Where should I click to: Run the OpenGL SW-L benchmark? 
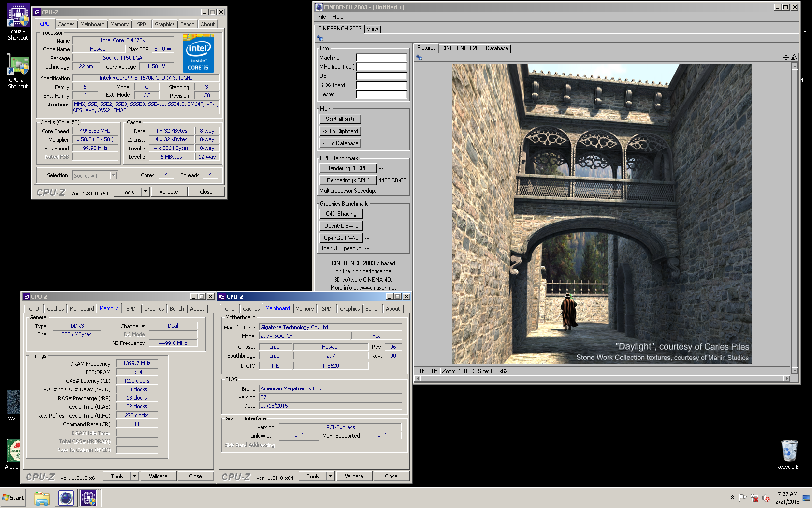coord(341,226)
